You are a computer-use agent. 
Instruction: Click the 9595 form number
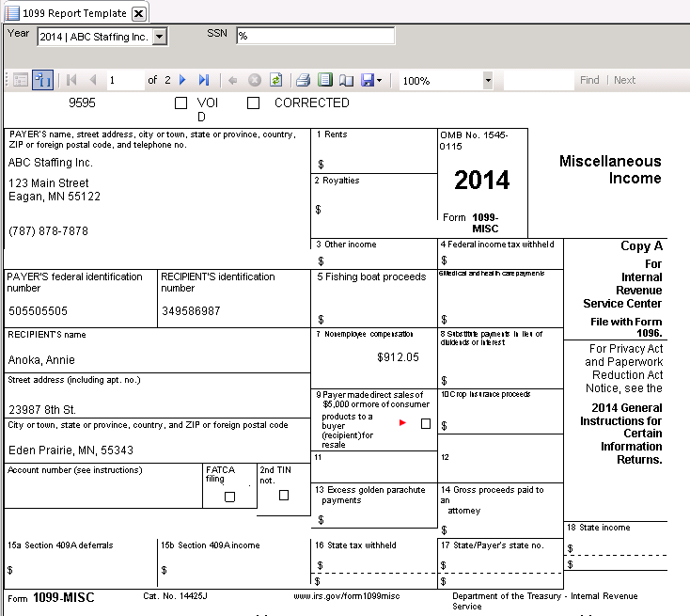coord(82,103)
